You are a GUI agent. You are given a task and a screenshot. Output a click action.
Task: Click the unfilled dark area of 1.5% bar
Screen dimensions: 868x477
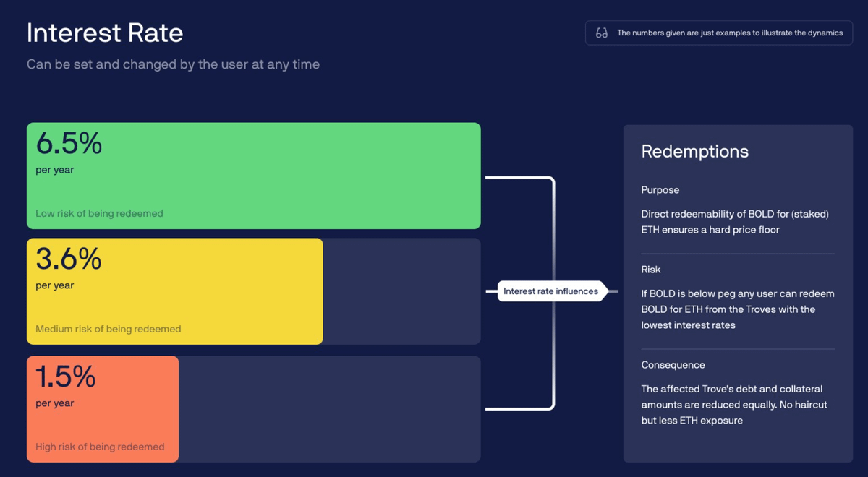[329, 408]
